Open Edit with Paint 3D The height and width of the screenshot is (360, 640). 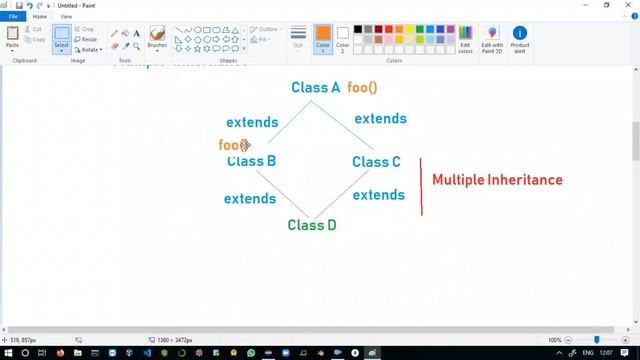coord(492,40)
